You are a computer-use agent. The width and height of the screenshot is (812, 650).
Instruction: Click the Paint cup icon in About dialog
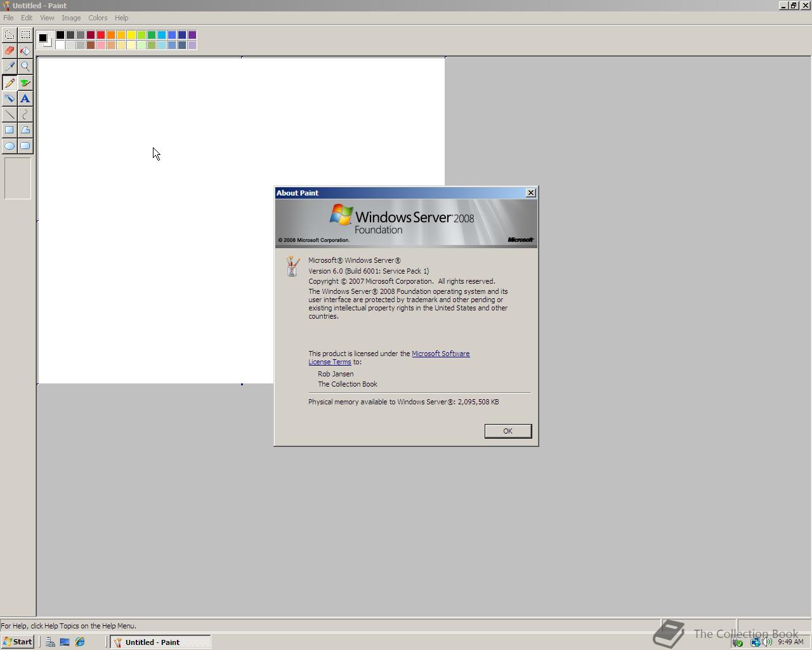coord(292,266)
